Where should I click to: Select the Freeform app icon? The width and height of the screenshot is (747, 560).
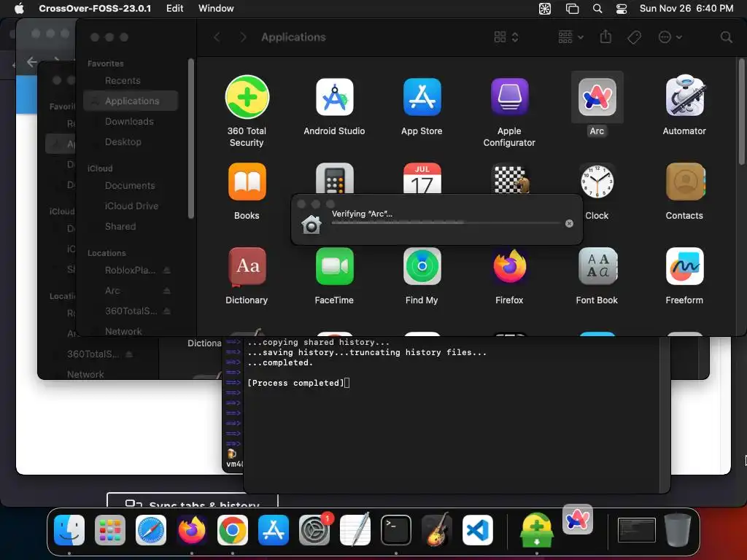(684, 267)
